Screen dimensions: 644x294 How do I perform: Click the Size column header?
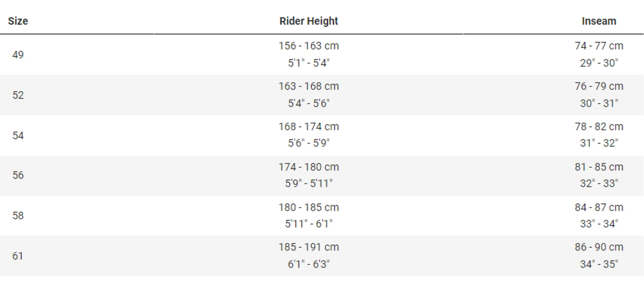(18, 21)
